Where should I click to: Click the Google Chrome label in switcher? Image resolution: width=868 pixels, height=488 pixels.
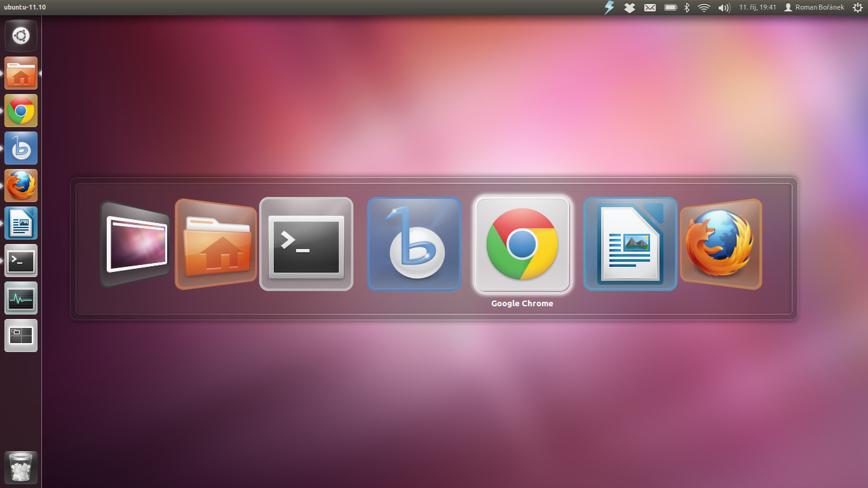522,304
